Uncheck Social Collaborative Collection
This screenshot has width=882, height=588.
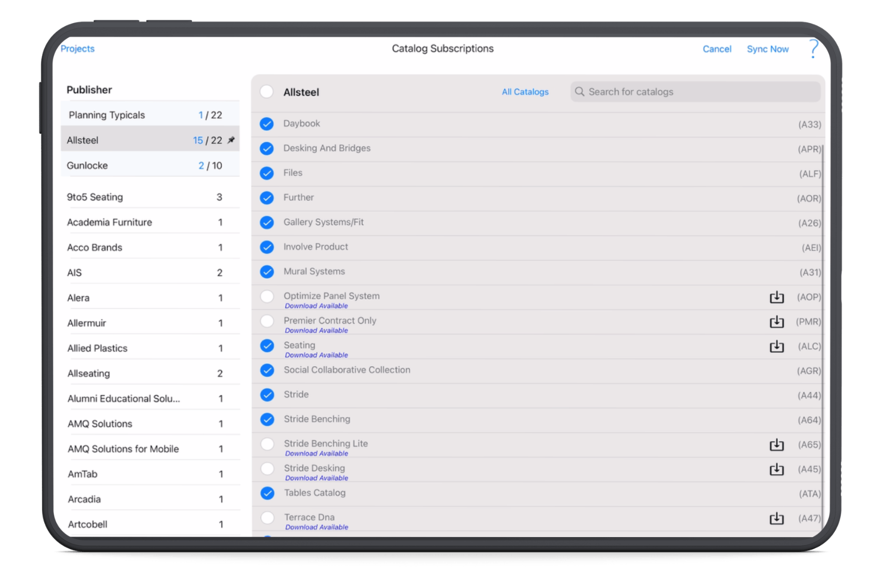pos(267,370)
